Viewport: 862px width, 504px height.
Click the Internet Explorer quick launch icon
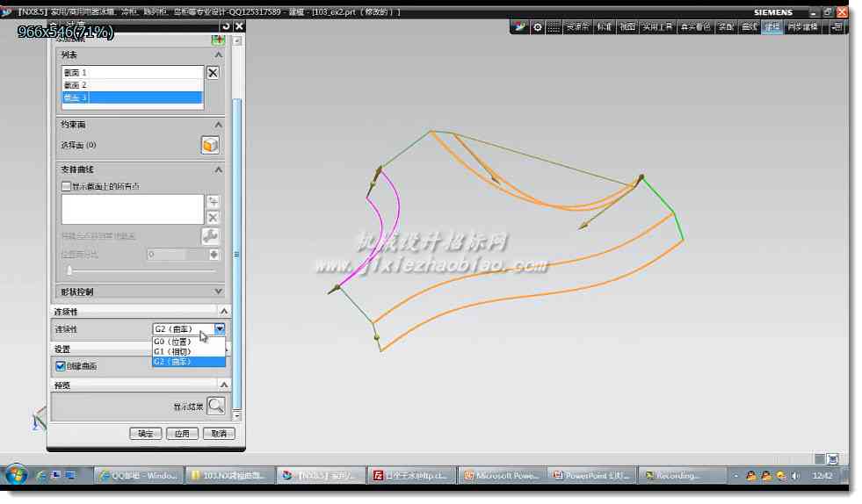coord(41,475)
